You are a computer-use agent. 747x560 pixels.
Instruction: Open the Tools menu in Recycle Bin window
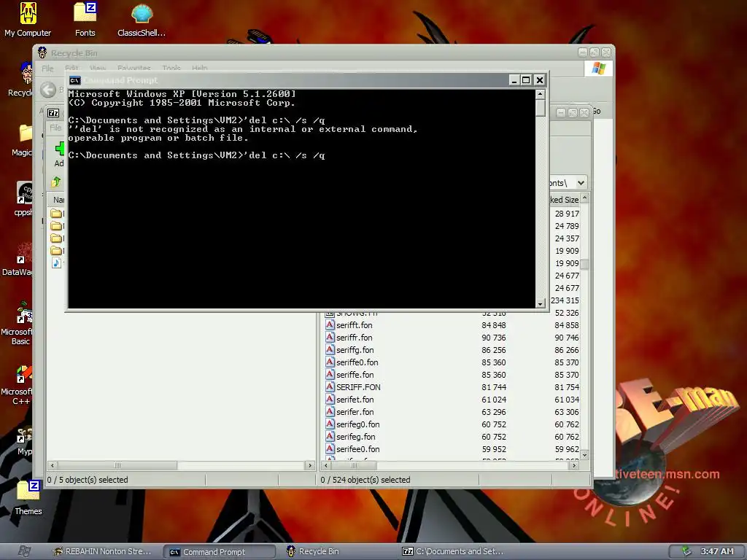[x=171, y=68]
